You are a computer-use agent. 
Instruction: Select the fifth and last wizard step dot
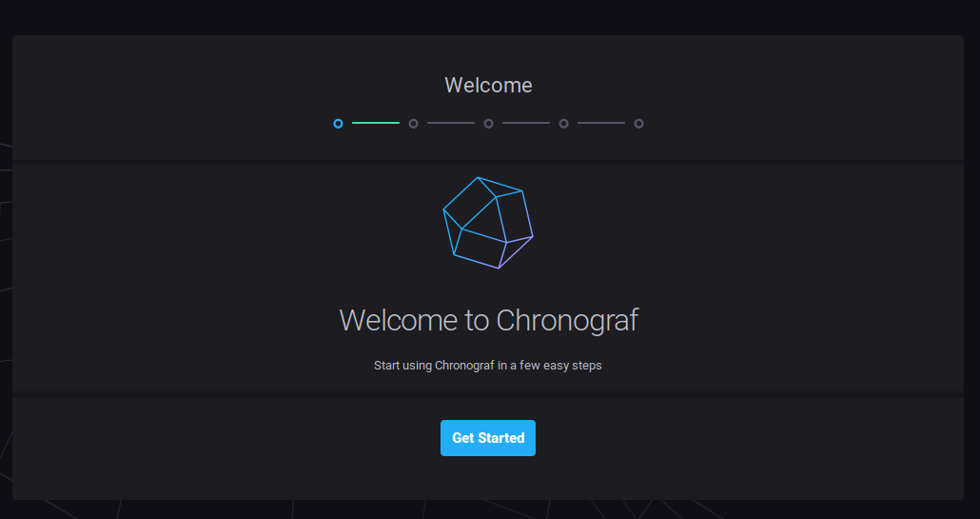tap(638, 124)
